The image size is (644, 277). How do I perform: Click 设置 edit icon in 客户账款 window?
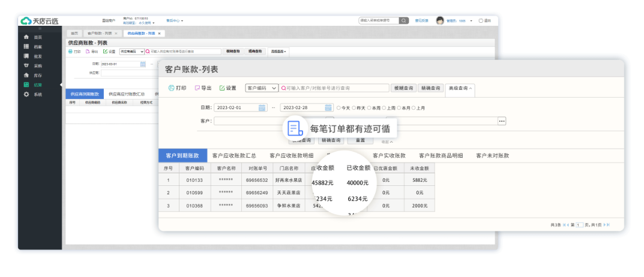pos(222,88)
